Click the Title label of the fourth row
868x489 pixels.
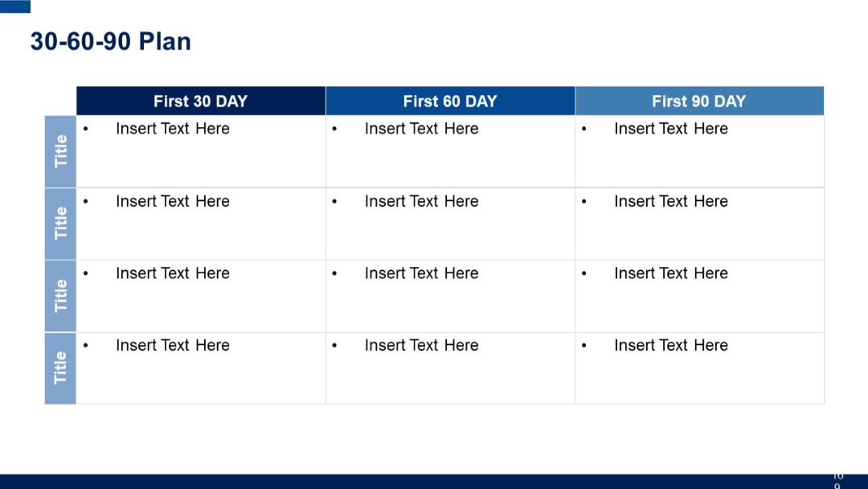pos(61,368)
